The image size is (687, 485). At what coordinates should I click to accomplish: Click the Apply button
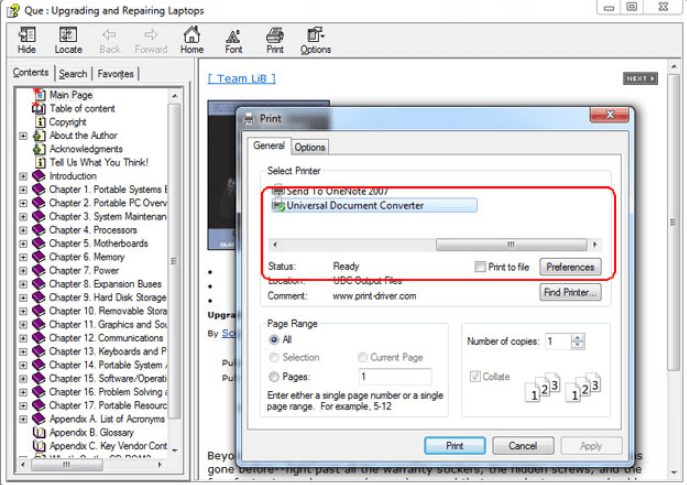[x=591, y=446]
